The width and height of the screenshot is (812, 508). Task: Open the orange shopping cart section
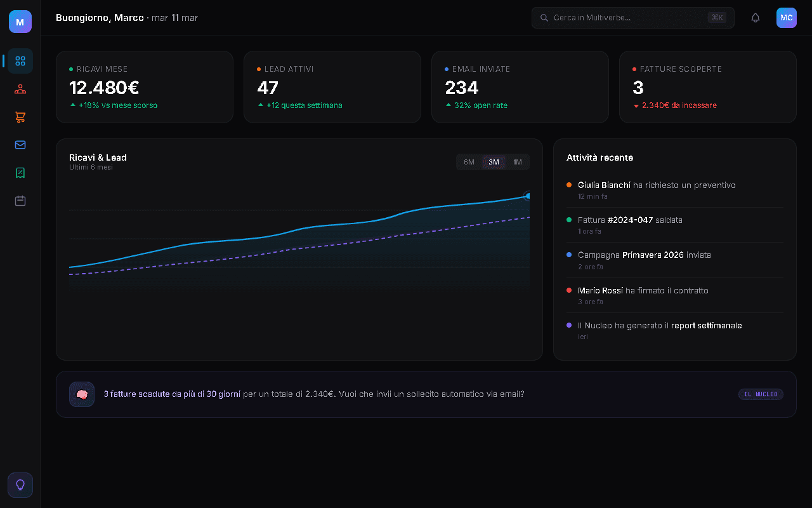[20, 117]
